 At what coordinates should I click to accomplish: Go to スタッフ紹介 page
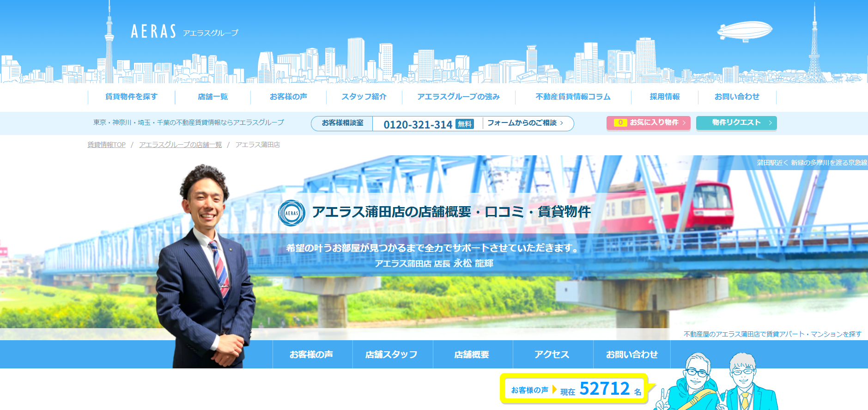(364, 97)
